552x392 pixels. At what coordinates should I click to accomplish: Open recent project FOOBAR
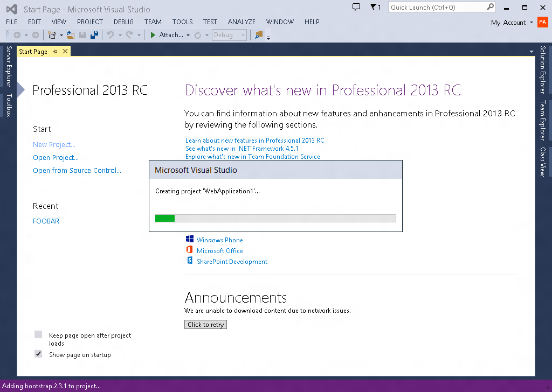(x=46, y=221)
